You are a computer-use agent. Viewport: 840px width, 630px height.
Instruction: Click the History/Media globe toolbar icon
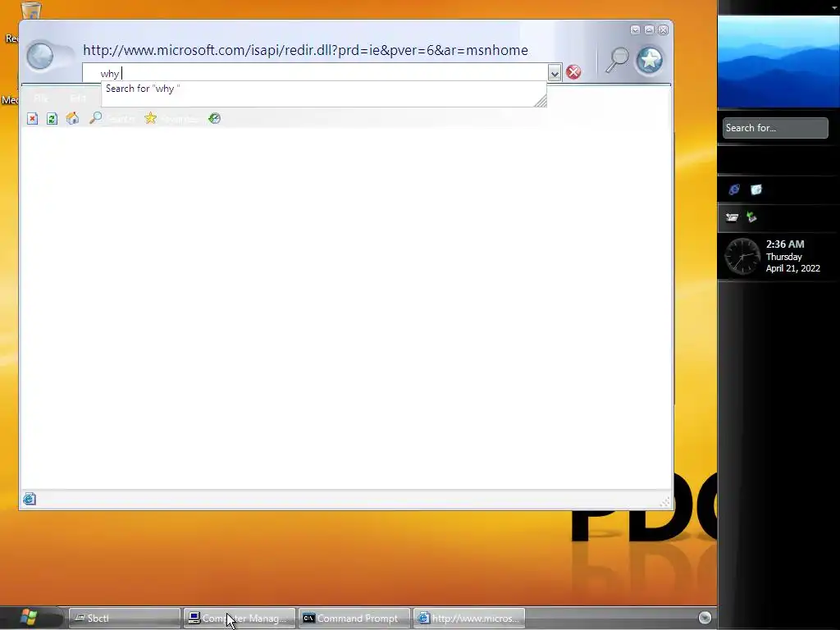(x=214, y=118)
